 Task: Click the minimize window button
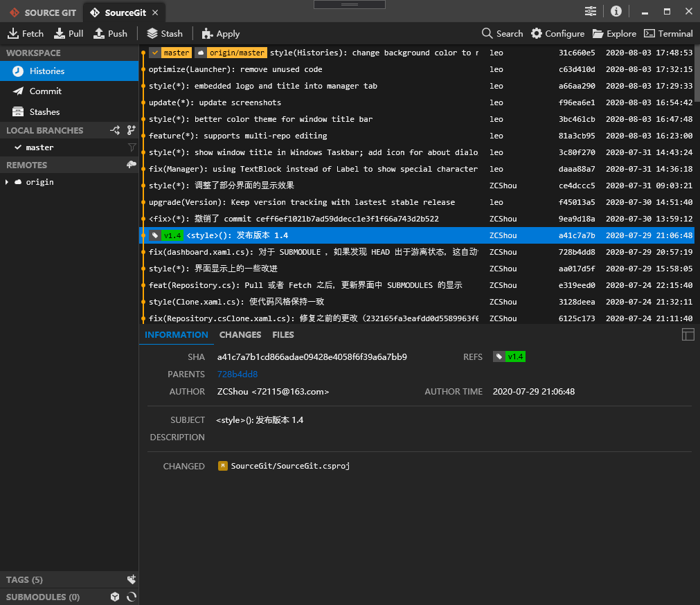645,12
